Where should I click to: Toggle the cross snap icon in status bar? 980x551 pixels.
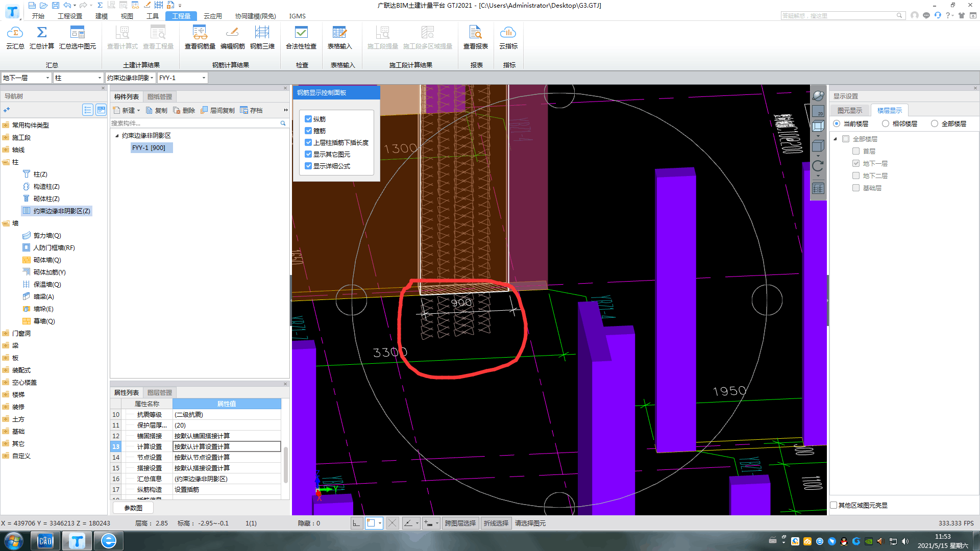pyautogui.click(x=392, y=523)
